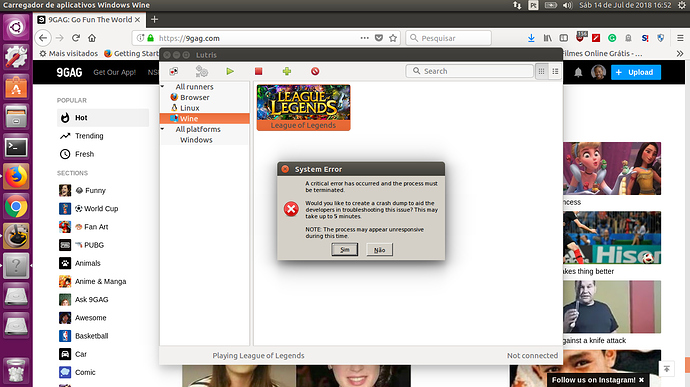690x387 pixels.
Task: Click Get Our App! on 9GAG
Action: pyautogui.click(x=114, y=72)
